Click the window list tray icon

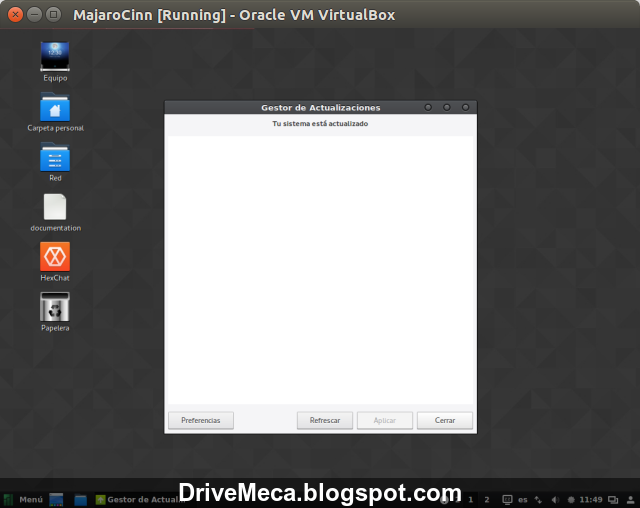(613, 499)
